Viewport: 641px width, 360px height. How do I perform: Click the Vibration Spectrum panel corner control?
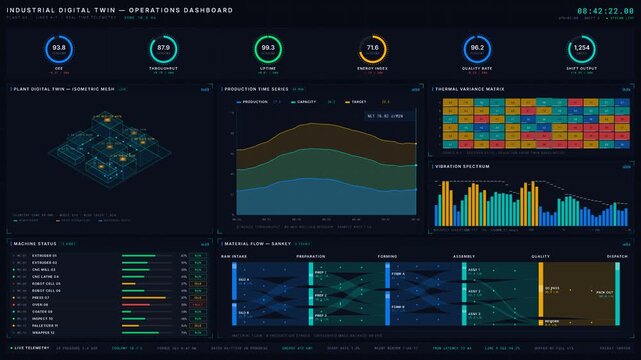[x=626, y=167]
